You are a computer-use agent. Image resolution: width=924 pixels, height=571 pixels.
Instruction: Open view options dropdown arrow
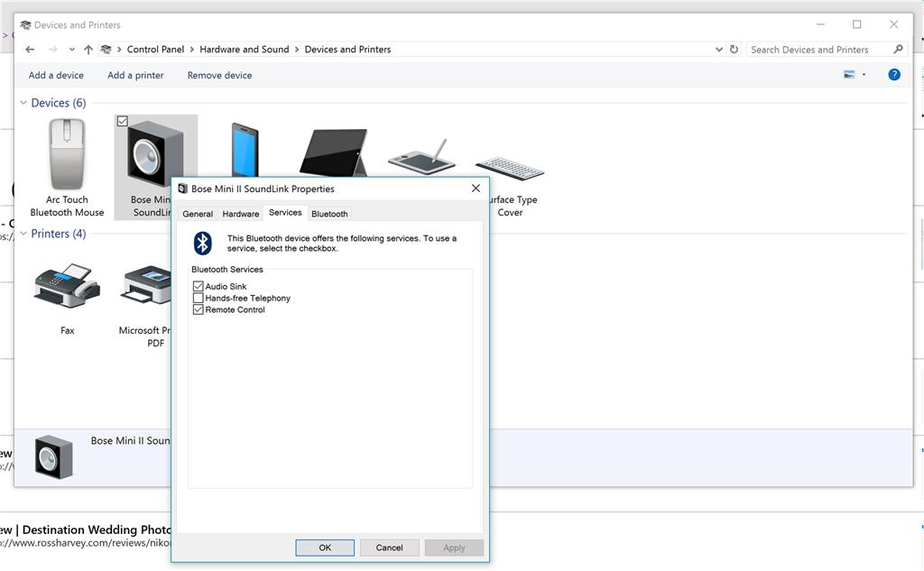point(864,74)
